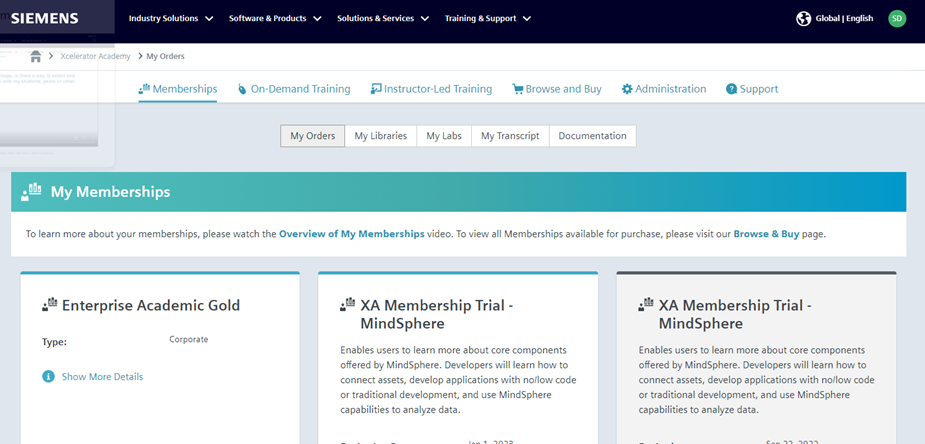This screenshot has height=444, width=925.
Task: Click the info icon beside Show More Details
Action: (48, 376)
